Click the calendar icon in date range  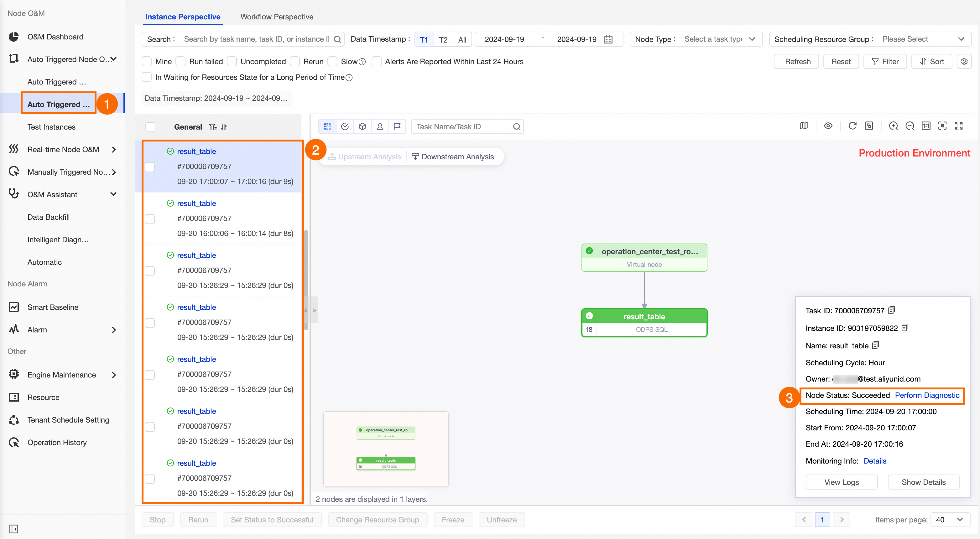(x=608, y=39)
